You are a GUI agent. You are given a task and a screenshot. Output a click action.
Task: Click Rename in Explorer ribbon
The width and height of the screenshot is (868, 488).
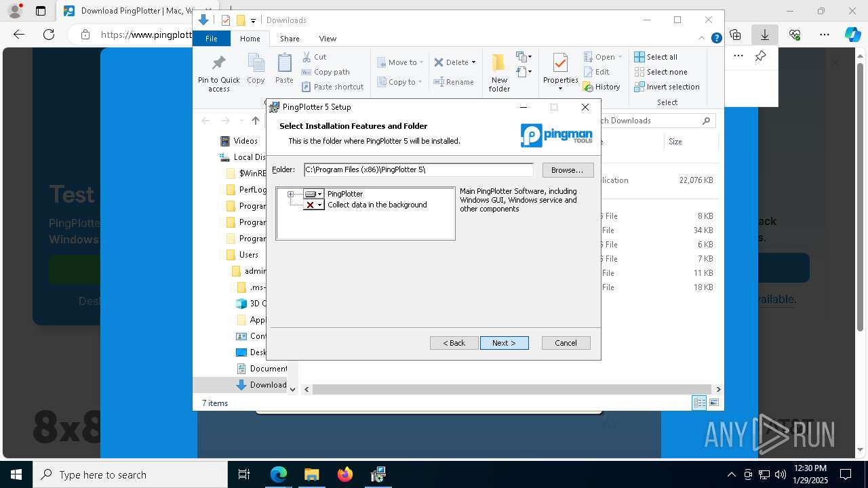click(x=454, y=82)
